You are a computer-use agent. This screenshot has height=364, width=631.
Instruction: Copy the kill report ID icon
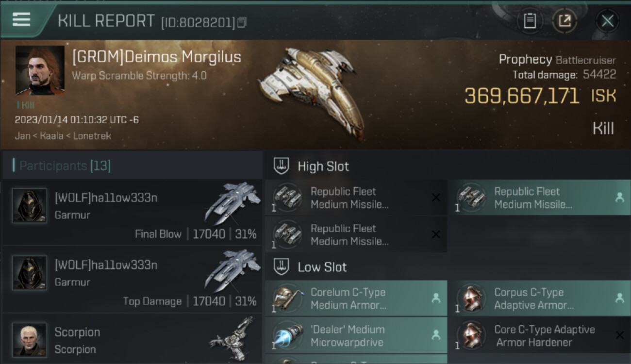click(242, 22)
